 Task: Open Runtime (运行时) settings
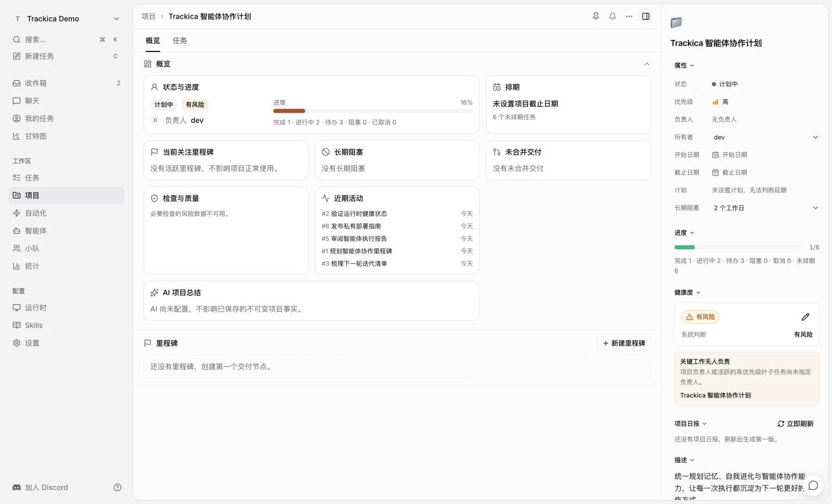click(66, 308)
